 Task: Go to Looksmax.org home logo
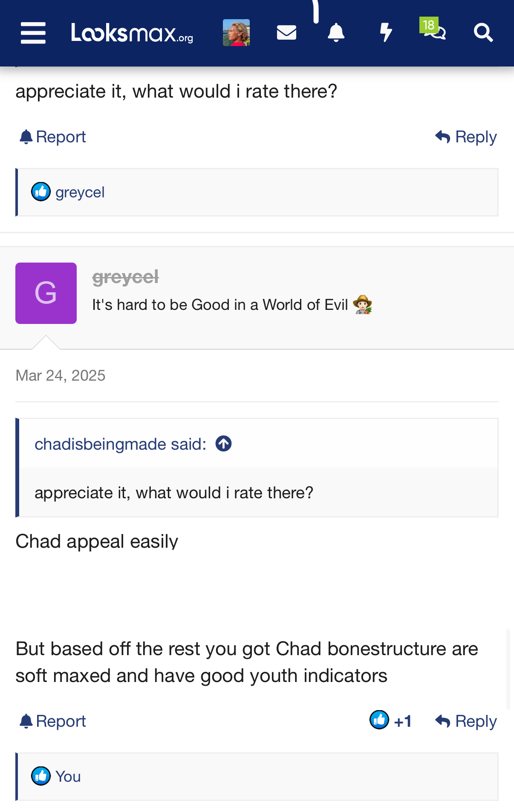(x=132, y=33)
